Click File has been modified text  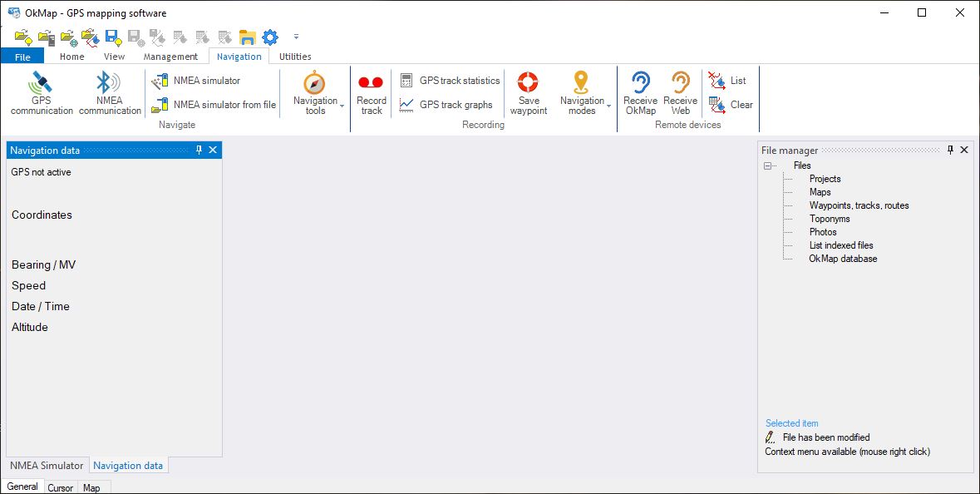[826, 437]
